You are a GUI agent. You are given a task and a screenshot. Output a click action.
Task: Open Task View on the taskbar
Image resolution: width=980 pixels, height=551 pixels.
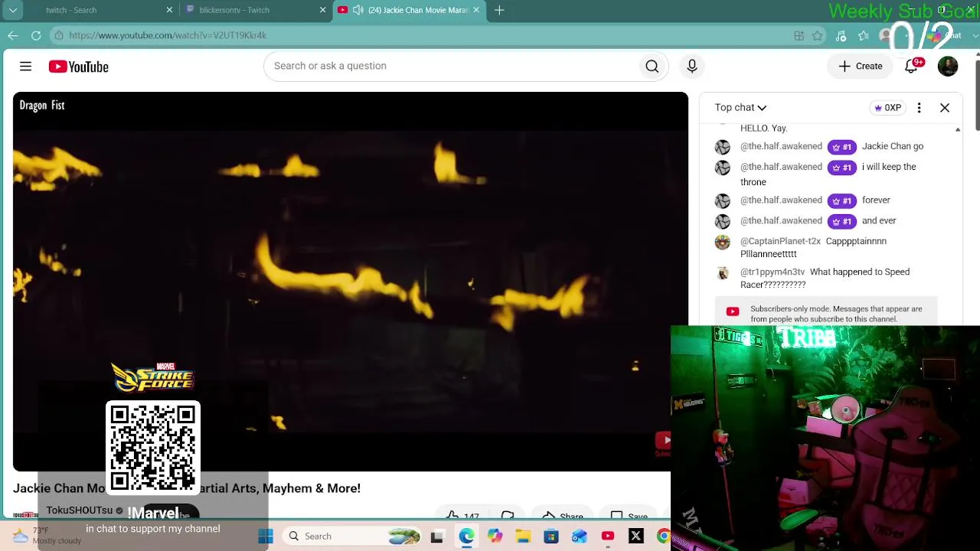437,536
